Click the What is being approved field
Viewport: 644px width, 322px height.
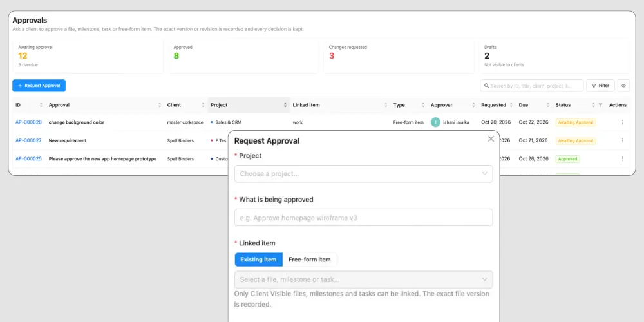tap(363, 217)
